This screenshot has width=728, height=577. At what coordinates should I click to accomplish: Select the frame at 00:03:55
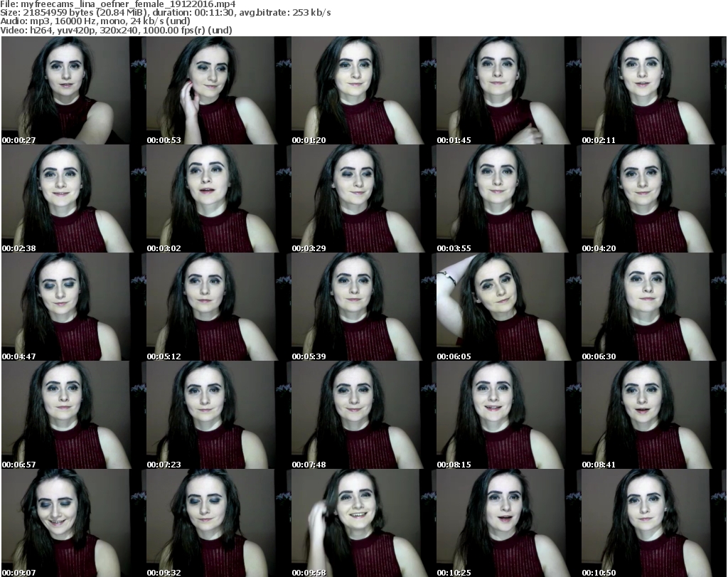tap(508, 198)
